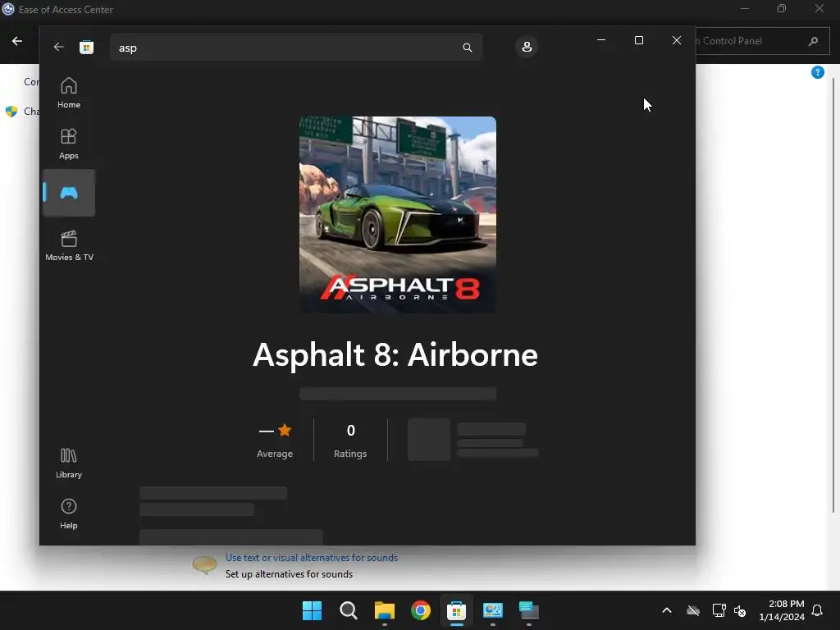Click the muted volume tray icon
This screenshot has height=630, width=840.
pyautogui.click(x=741, y=610)
